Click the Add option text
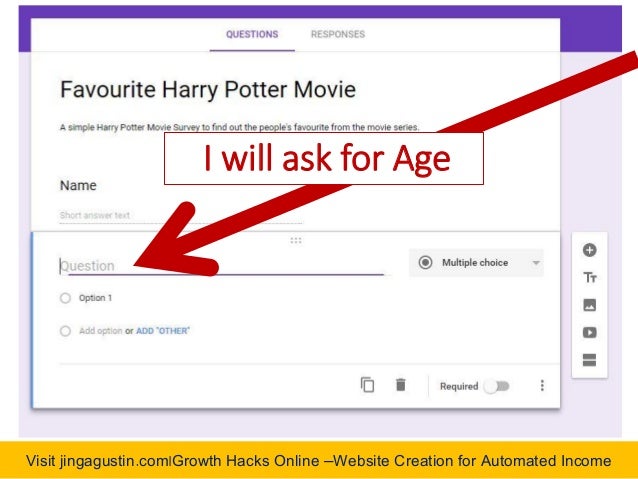 pos(101,331)
